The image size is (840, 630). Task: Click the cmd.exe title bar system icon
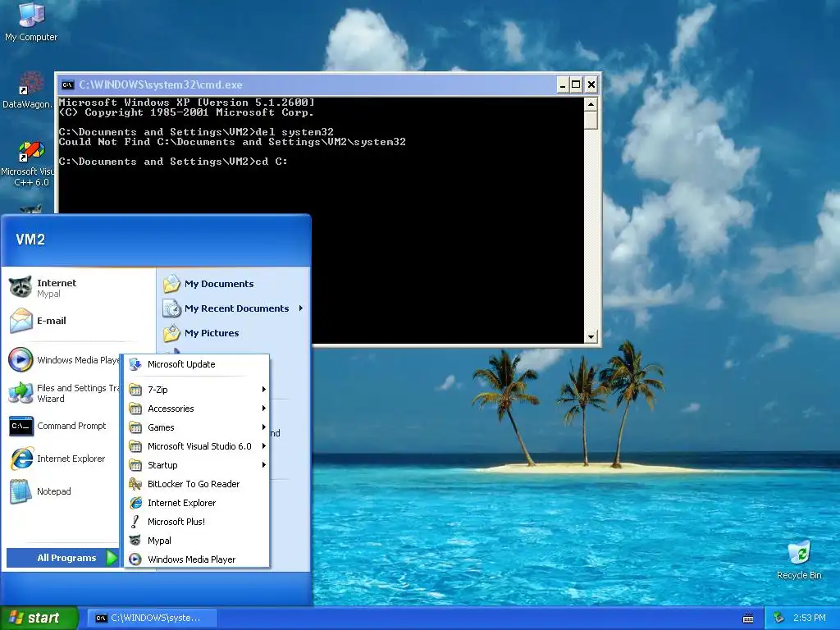68,84
